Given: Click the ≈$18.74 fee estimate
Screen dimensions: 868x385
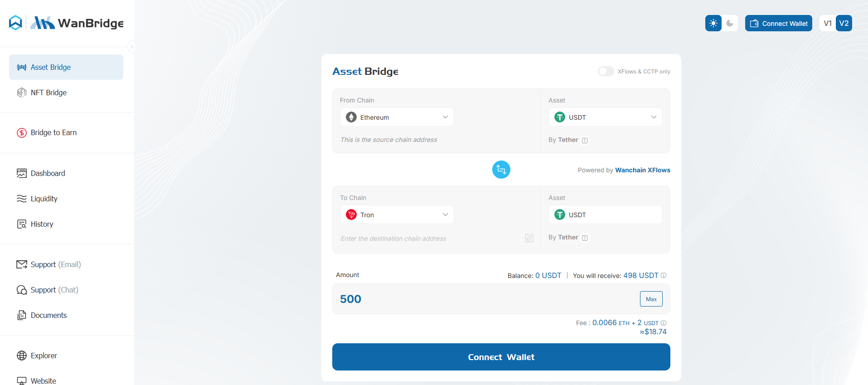Looking at the screenshot, I should click(653, 331).
